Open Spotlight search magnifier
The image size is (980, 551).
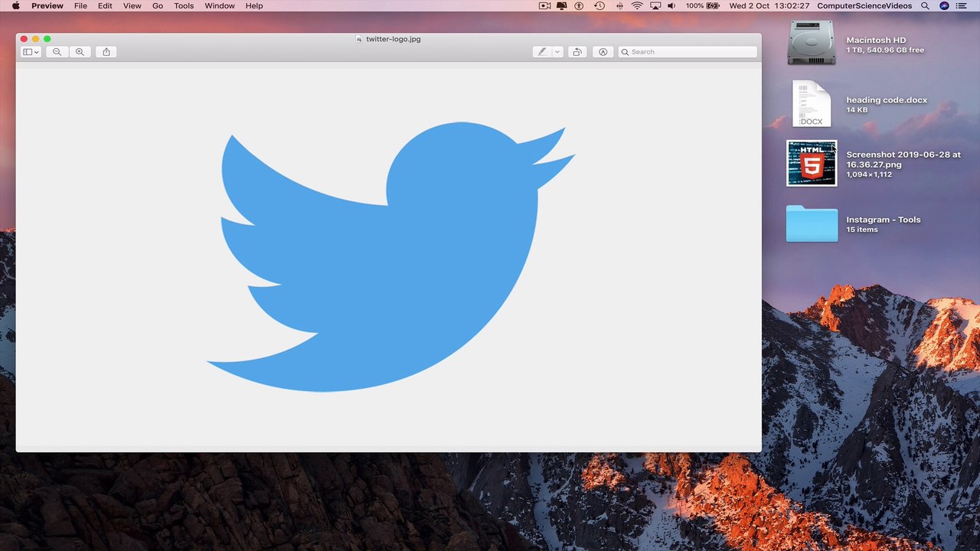pyautogui.click(x=925, y=5)
